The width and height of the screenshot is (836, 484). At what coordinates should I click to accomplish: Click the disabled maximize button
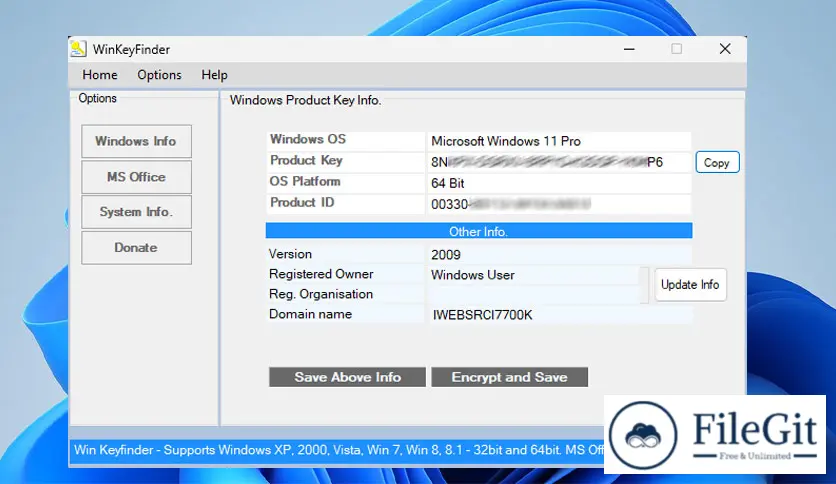677,49
